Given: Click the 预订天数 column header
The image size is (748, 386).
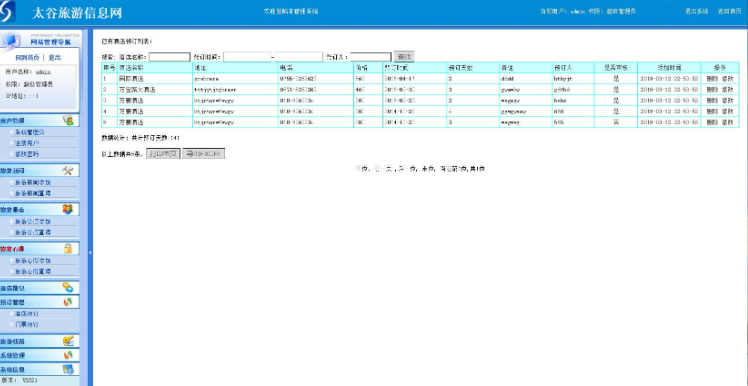Looking at the screenshot, I should point(473,68).
